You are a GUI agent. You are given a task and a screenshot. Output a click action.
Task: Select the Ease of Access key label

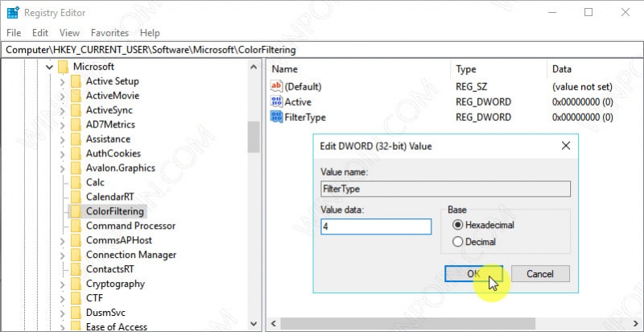coord(117,327)
